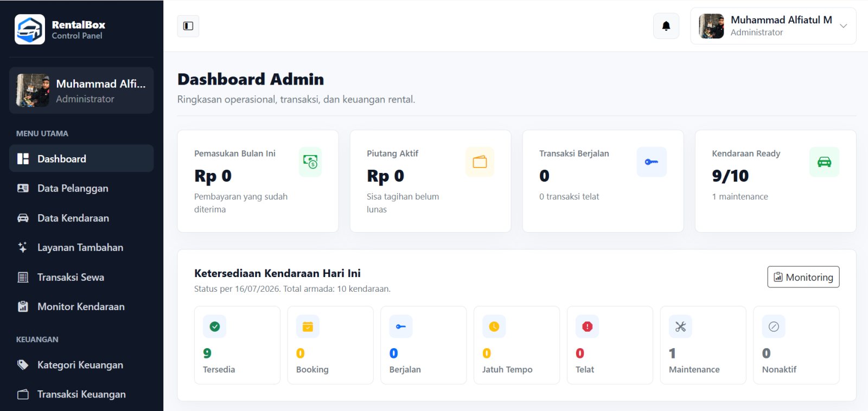Image resolution: width=868 pixels, height=411 pixels.
Task: Click the Monitoring button
Action: click(x=803, y=277)
